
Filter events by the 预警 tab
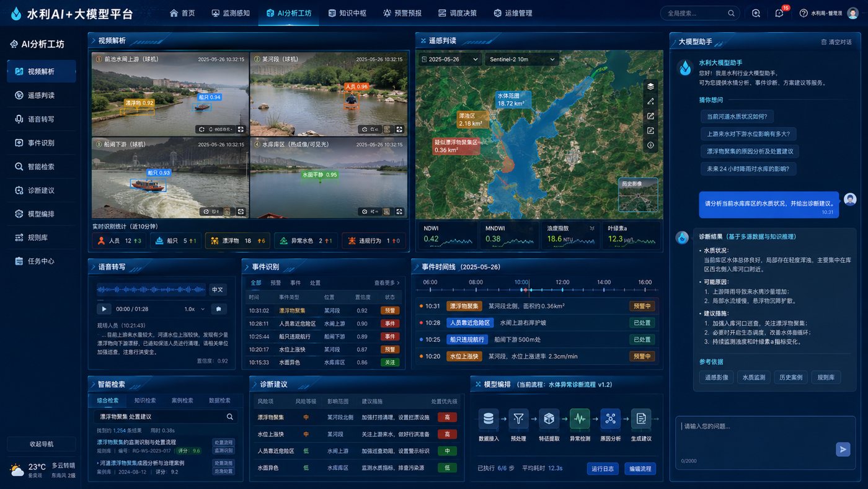tap(275, 283)
